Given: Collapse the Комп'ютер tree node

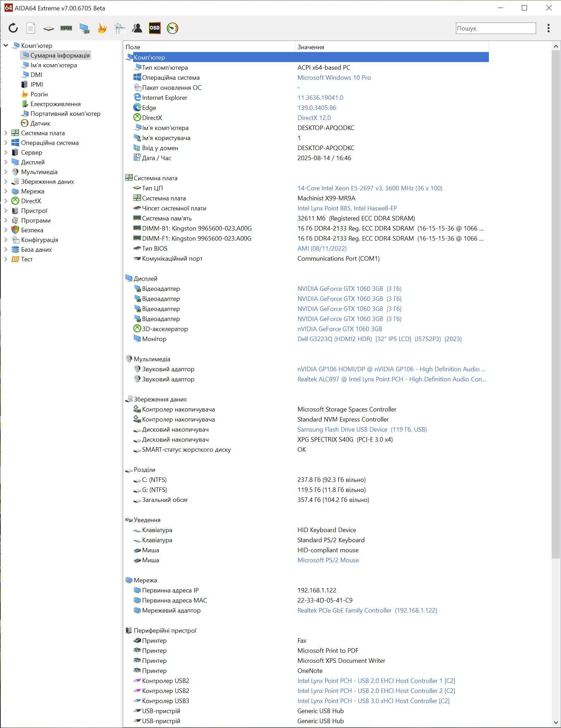Looking at the screenshot, I should [x=6, y=45].
